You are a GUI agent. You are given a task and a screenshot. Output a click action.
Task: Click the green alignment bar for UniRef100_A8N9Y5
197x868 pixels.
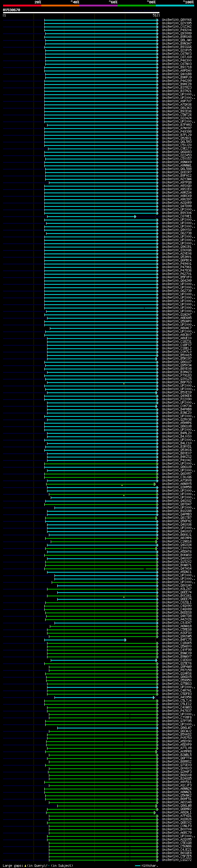coord(101,484)
